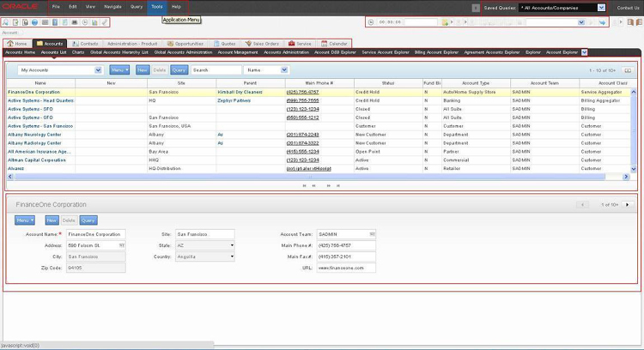
Task: Click New button in the FinanceOne form
Action: (x=52, y=220)
